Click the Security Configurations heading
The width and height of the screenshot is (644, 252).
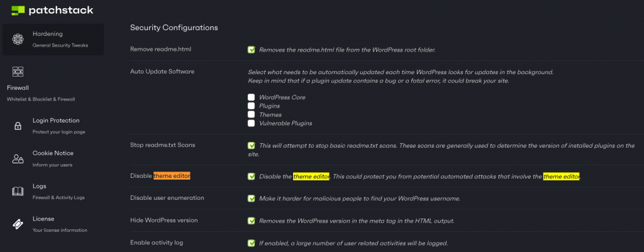click(174, 28)
